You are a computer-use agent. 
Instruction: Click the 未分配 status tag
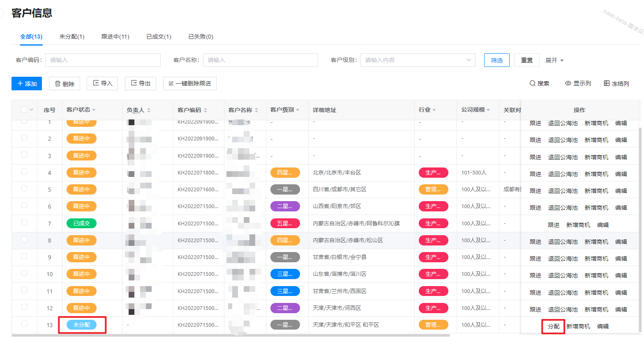(x=81, y=325)
